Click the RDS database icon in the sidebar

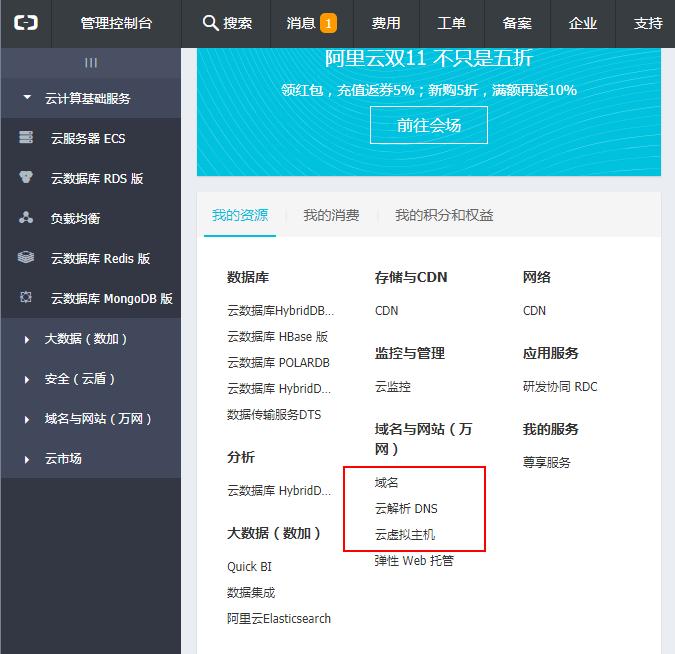pos(26,177)
